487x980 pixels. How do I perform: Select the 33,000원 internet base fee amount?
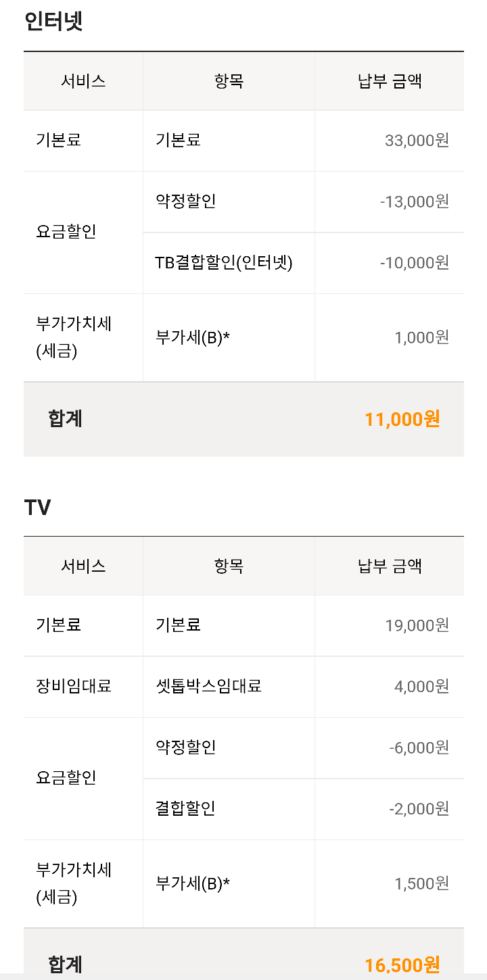pos(417,141)
